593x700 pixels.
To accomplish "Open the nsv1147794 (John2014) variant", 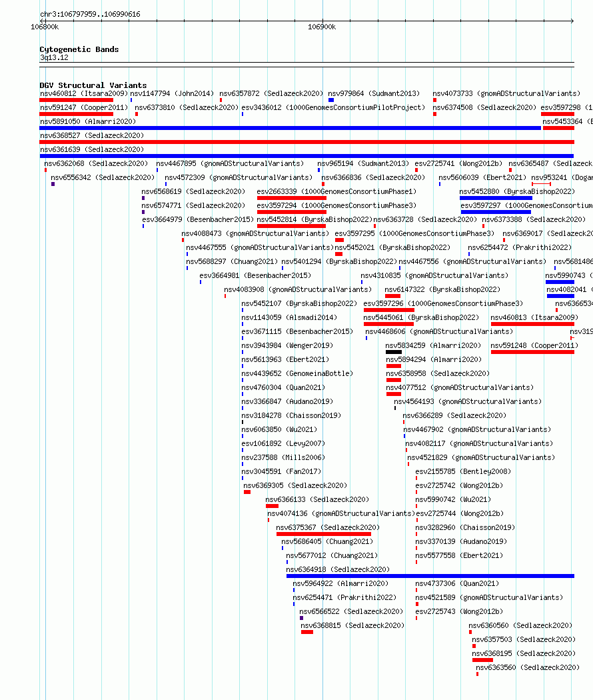I will pyautogui.click(x=172, y=94).
